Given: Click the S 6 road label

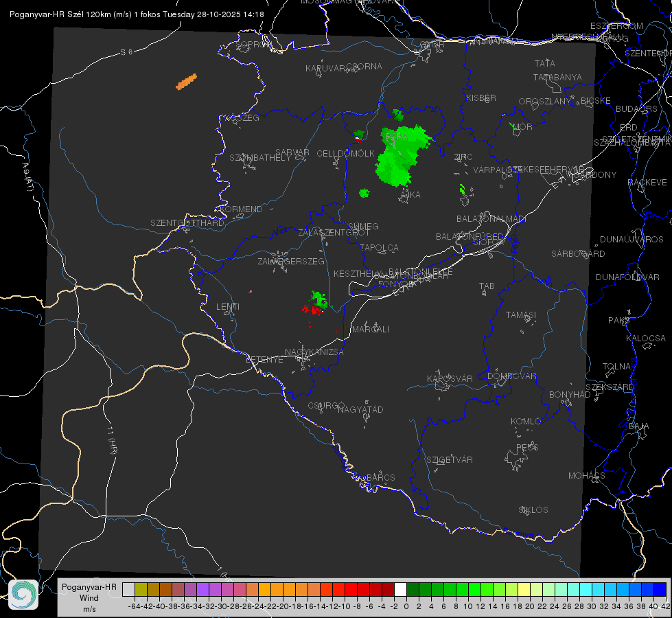Looking at the screenshot, I should coord(126,52).
